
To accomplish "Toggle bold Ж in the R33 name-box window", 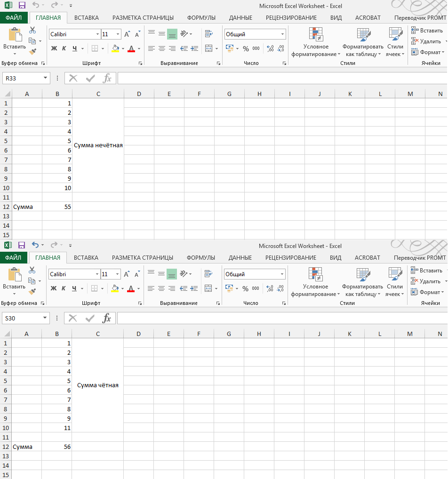I will click(x=54, y=48).
